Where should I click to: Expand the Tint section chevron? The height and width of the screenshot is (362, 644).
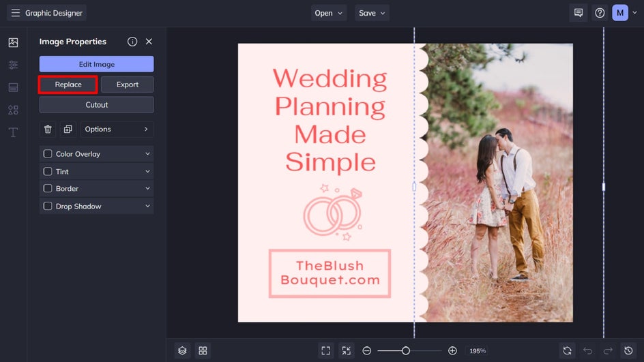(147, 171)
